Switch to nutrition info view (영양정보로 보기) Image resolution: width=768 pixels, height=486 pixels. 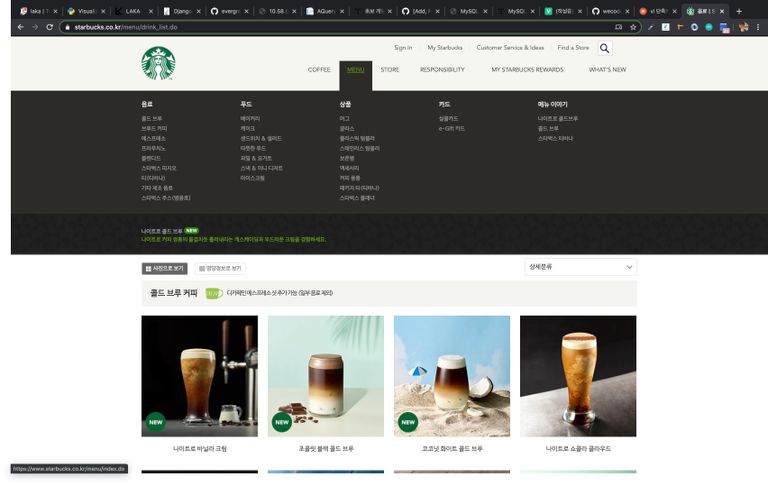point(220,268)
